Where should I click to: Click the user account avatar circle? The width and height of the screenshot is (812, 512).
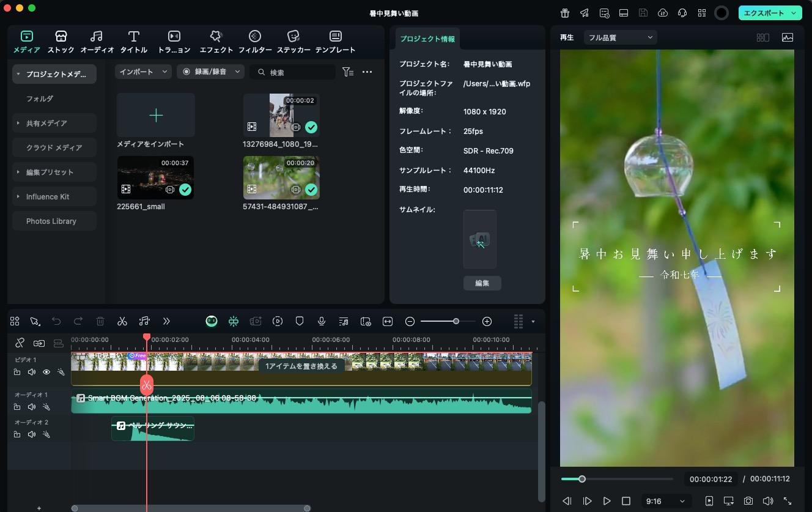click(x=722, y=13)
